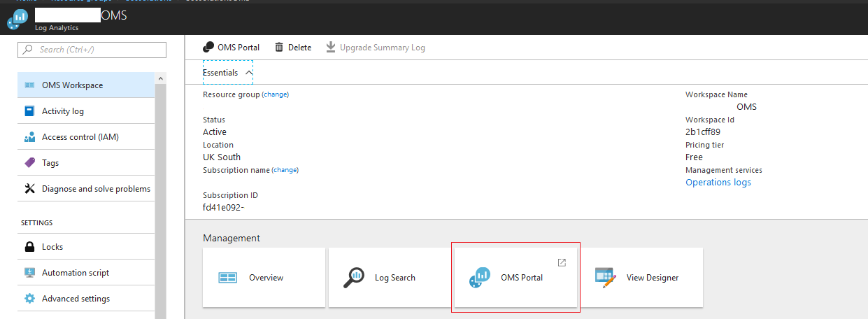The image size is (868, 319).
Task: Open the Log Search tile label
Action: pyautogui.click(x=395, y=278)
